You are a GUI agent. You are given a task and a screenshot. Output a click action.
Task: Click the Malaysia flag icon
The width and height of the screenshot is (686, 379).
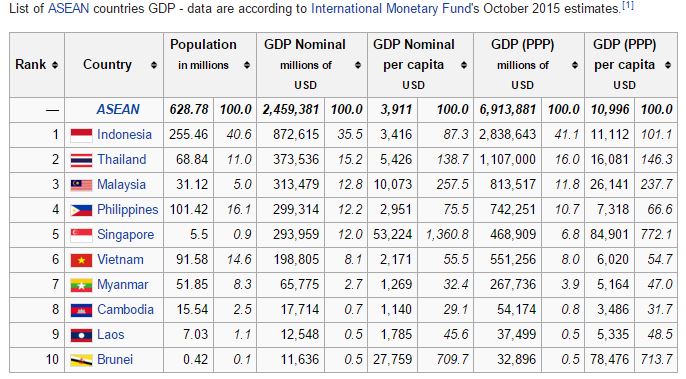(81, 185)
